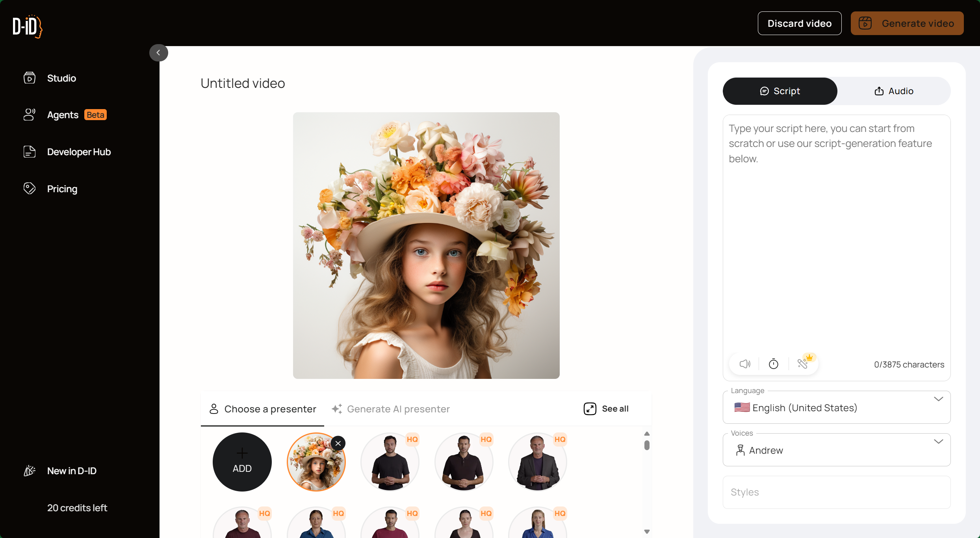
Task: Click the D-ID logo
Action: tap(27, 26)
